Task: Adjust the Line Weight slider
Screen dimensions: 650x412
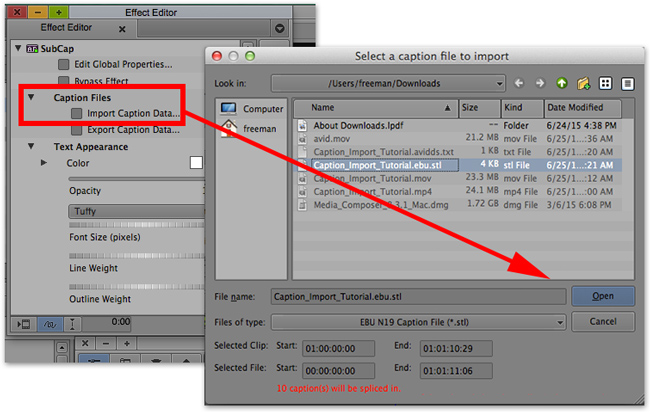Action: pyautogui.click(x=137, y=256)
